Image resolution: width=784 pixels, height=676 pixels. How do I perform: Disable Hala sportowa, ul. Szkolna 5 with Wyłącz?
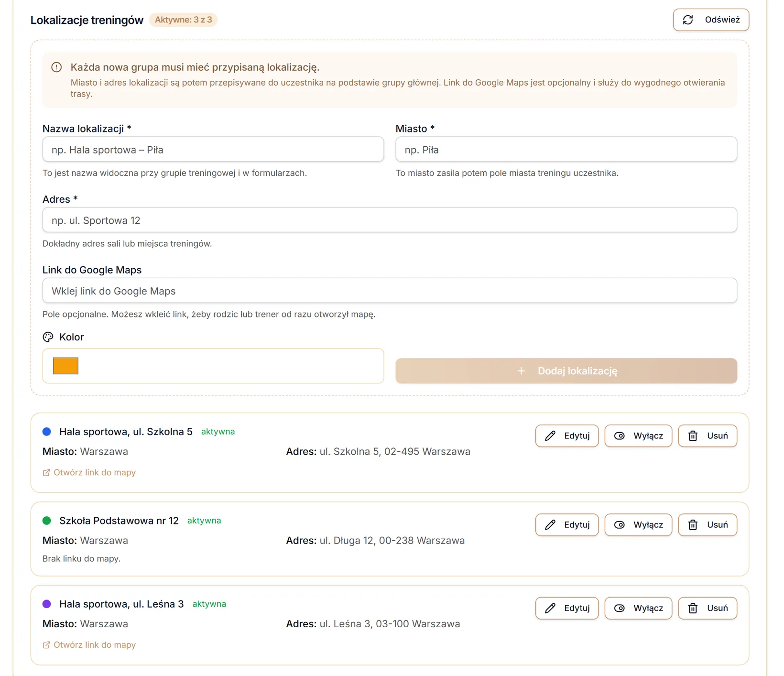pos(638,436)
